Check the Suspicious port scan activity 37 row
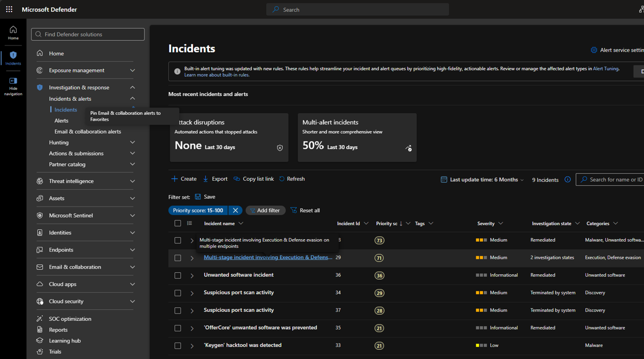The height and width of the screenshot is (359, 644). (178, 310)
